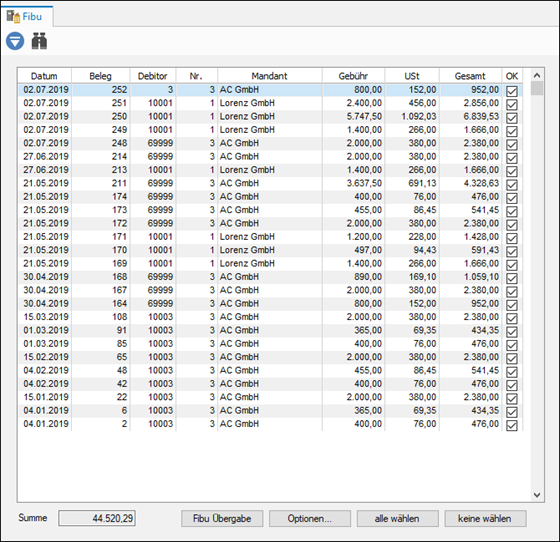Click the Summe field showing 44.520,29
The height and width of the screenshot is (542, 560).
pos(97,518)
